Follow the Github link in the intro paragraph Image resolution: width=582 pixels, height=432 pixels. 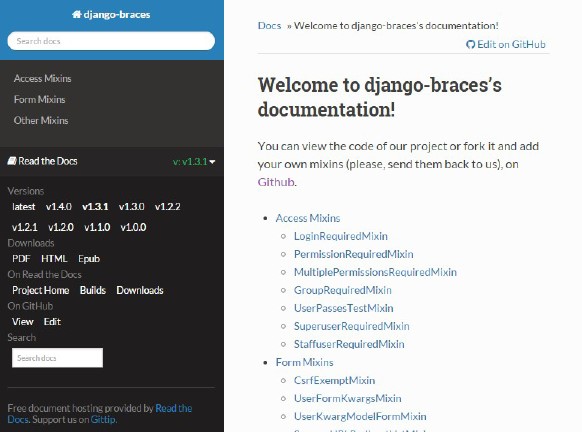coord(276,182)
